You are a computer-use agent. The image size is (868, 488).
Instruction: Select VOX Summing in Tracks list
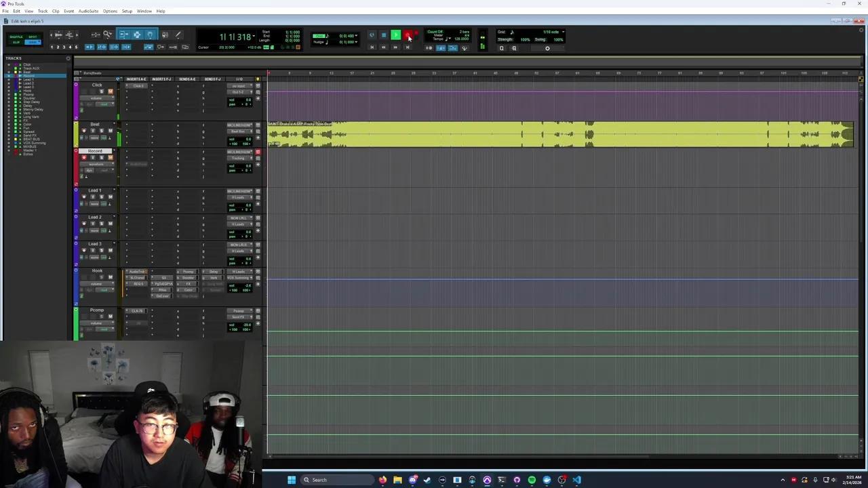[35, 143]
